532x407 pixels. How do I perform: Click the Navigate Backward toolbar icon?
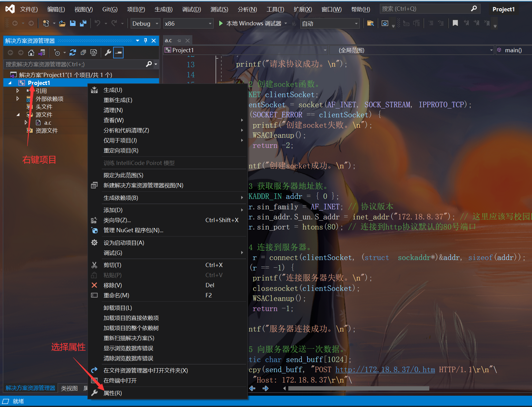tap(15, 23)
